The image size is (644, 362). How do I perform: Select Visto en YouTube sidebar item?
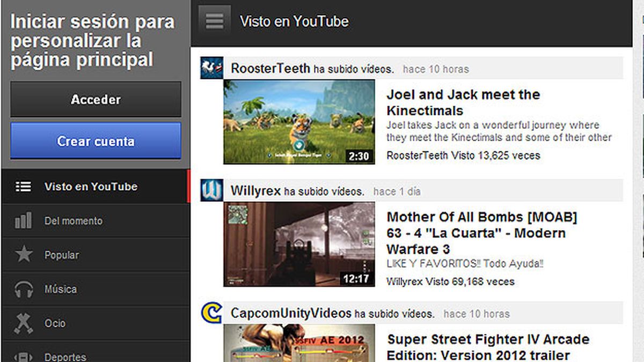pos(95,187)
